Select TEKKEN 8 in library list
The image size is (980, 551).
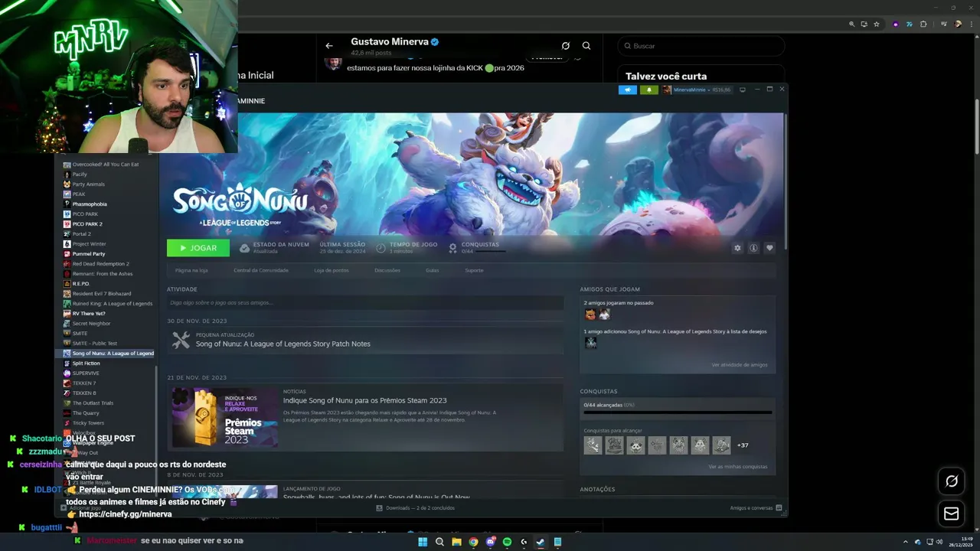[84, 393]
